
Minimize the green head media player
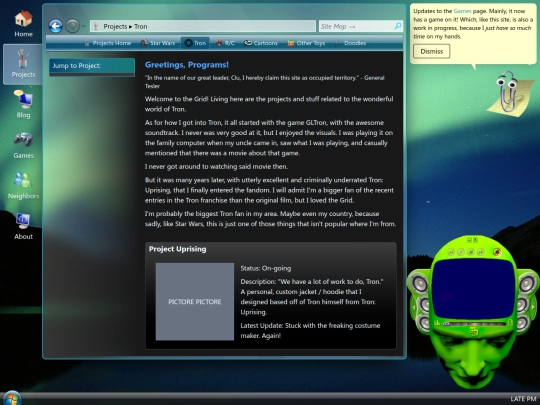469,240
